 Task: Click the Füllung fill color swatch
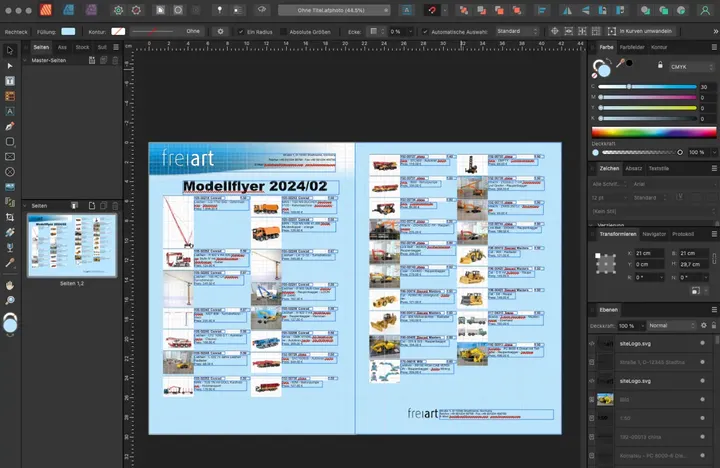67,31
